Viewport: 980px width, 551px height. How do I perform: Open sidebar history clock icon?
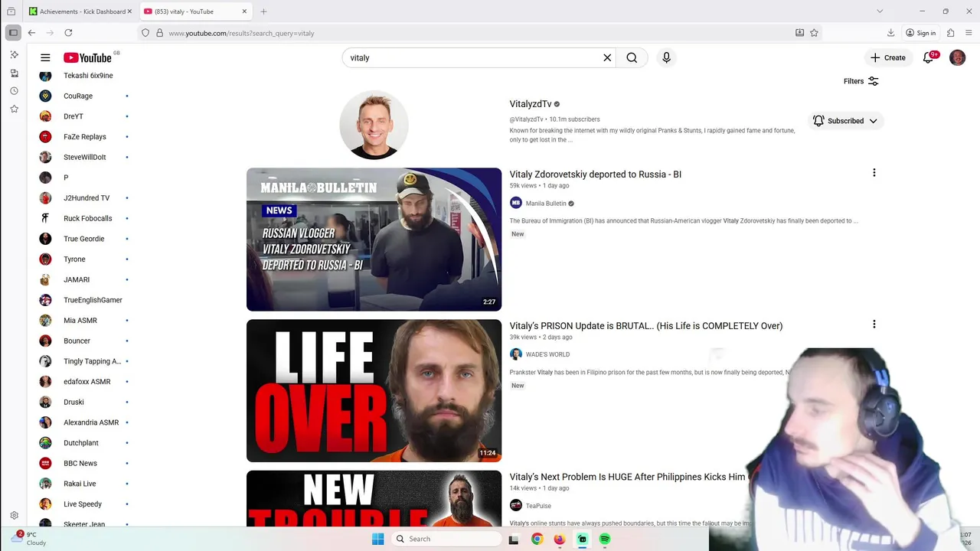14,91
